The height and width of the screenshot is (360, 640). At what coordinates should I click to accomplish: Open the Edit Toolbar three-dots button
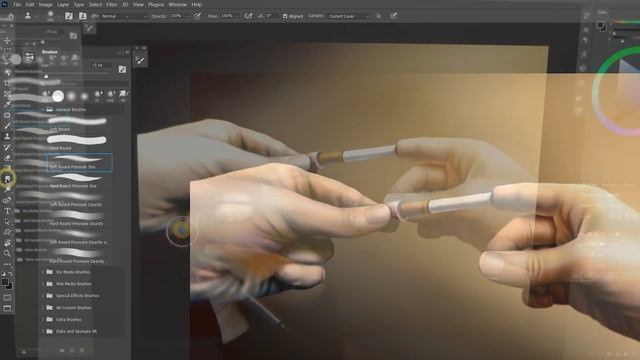(7, 264)
